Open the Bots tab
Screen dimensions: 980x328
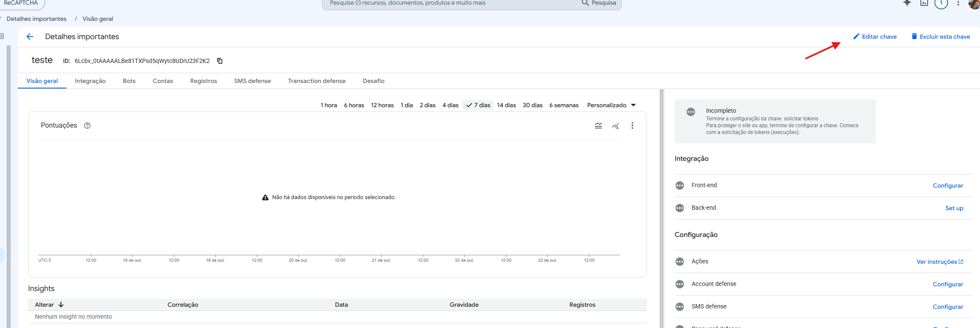[129, 81]
